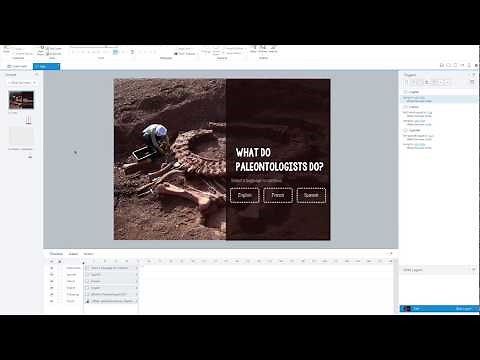
Task: Select the first slide thumbnail
Action: coord(21,100)
